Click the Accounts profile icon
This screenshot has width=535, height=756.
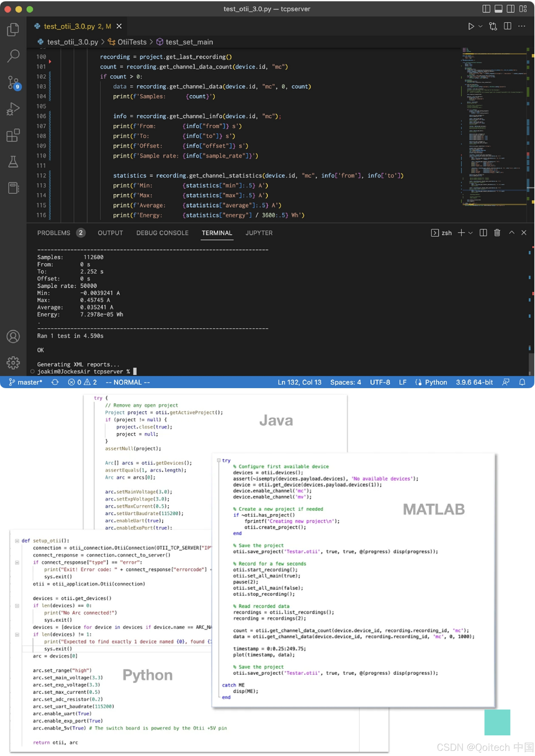pyautogui.click(x=13, y=336)
